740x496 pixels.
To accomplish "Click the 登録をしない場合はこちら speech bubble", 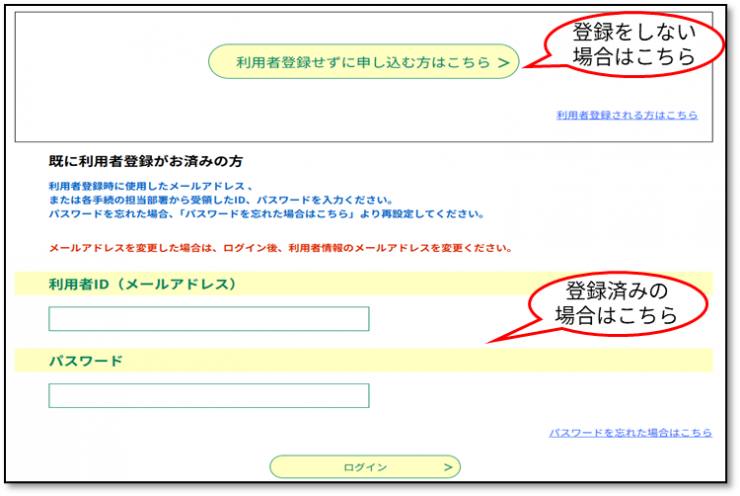I will pos(634,44).
